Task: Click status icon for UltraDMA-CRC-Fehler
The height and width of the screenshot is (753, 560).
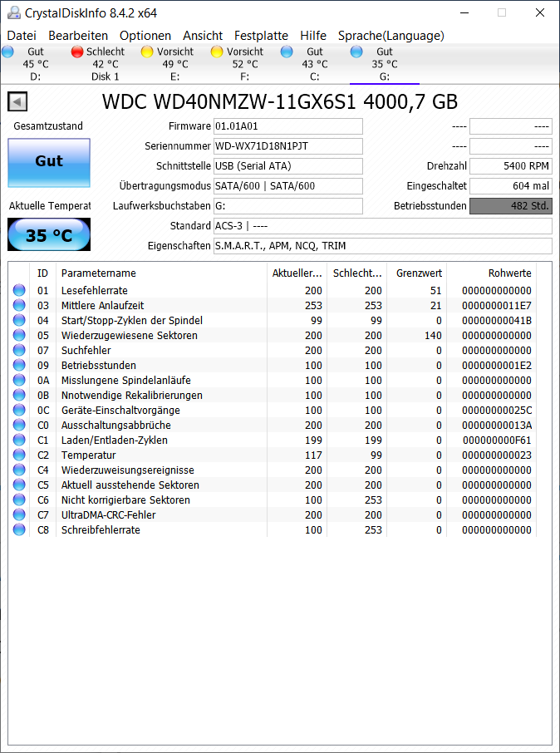Action: tap(19, 514)
